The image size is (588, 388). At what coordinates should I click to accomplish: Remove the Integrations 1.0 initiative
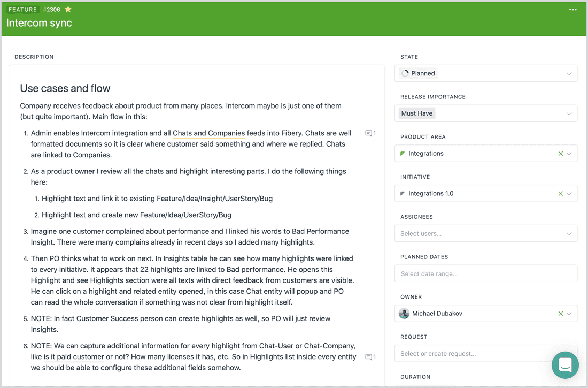pos(560,193)
